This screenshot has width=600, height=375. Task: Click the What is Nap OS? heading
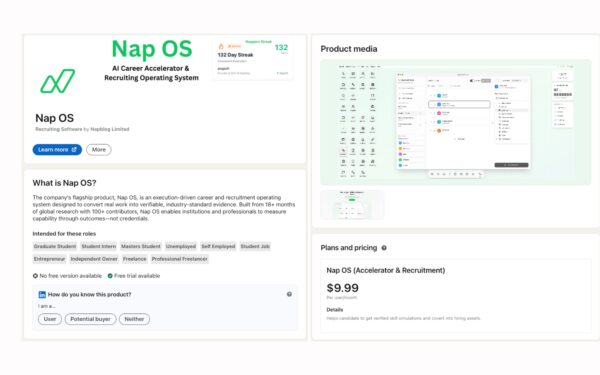(64, 183)
